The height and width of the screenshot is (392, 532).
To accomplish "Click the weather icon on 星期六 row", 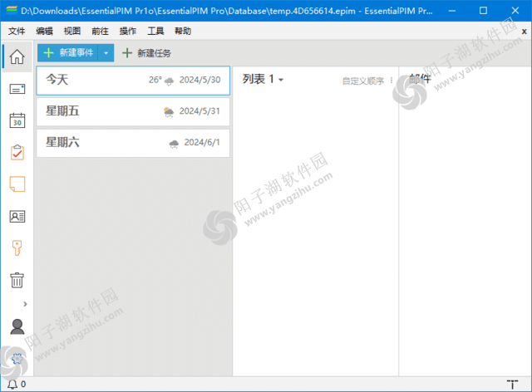I will click(x=174, y=144).
